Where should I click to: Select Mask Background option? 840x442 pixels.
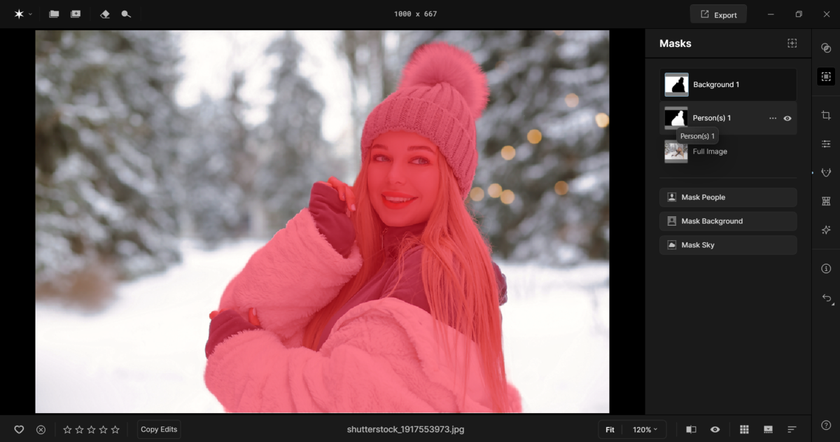(728, 221)
